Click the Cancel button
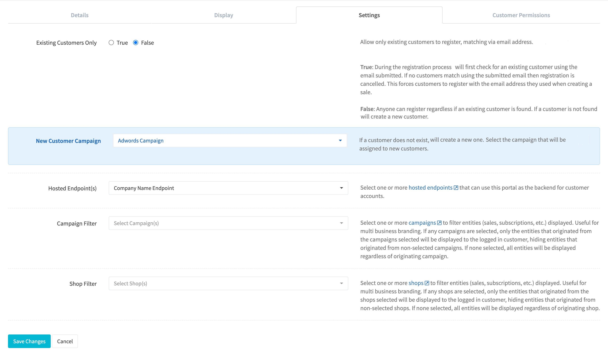Image resolution: width=608 pixels, height=364 pixels. 65,341
